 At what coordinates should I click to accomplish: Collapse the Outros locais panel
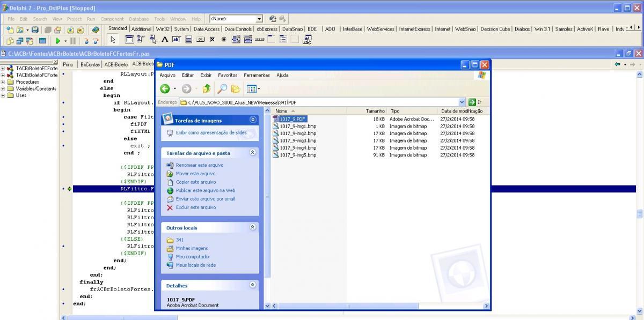click(253, 227)
